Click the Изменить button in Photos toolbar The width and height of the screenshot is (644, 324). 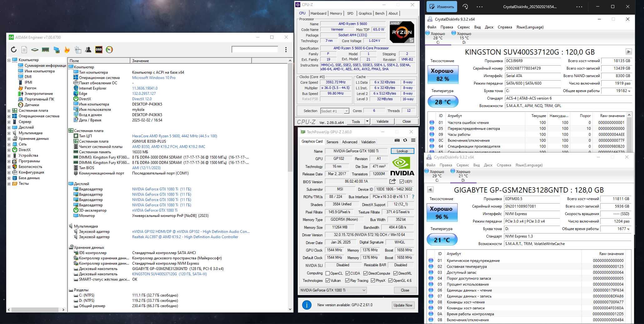442,7
